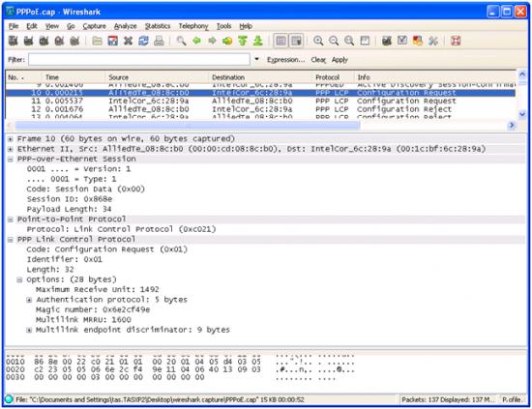Sort packets by Protocol column header
This screenshot has width=532, height=409.
coord(333,77)
